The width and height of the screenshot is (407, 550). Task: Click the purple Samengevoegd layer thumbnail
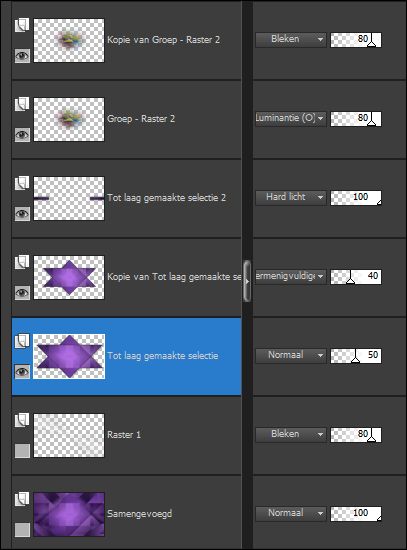tap(69, 514)
